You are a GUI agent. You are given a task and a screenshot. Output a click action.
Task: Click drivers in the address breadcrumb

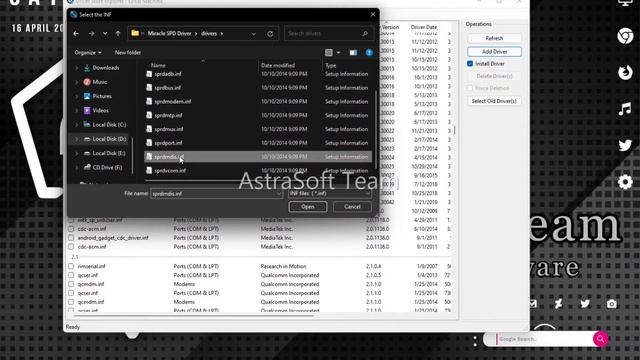[209, 33]
